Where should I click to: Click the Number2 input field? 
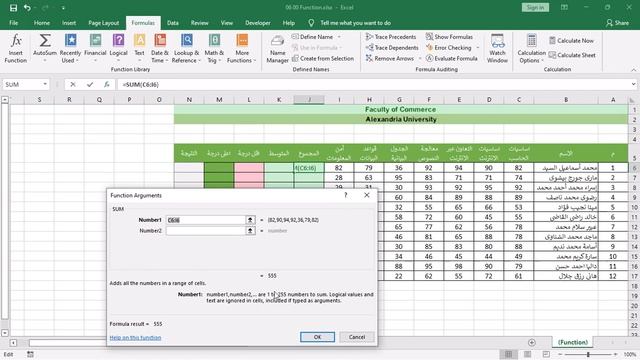206,231
